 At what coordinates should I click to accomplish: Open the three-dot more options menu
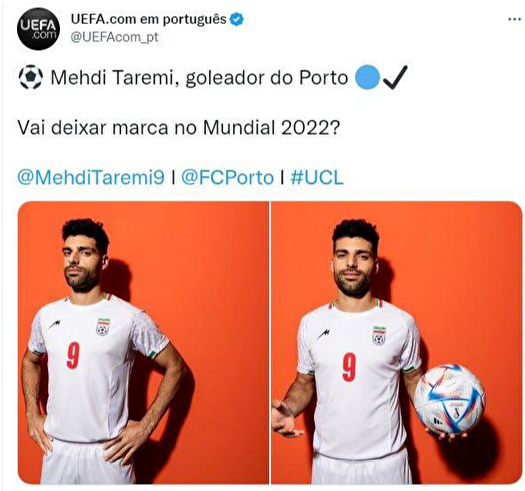click(514, 19)
